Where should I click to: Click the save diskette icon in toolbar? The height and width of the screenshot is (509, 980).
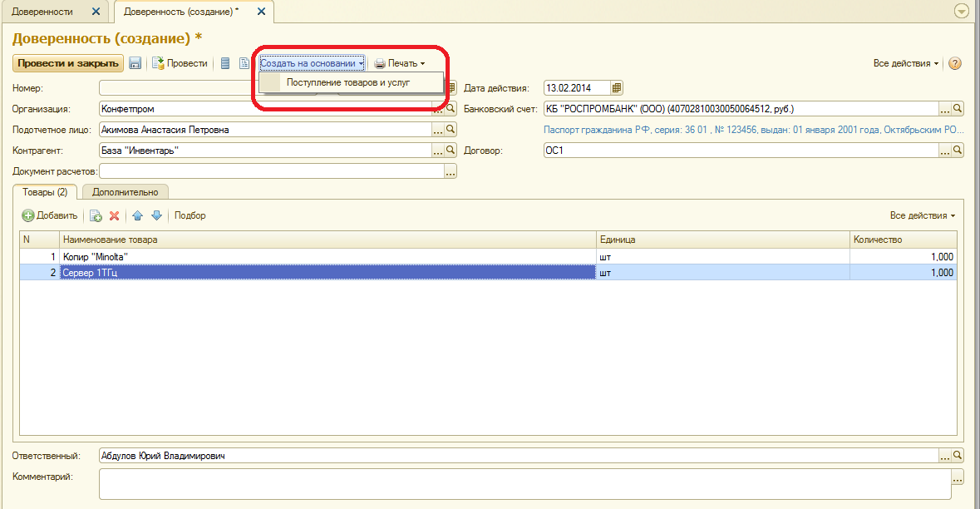click(135, 63)
